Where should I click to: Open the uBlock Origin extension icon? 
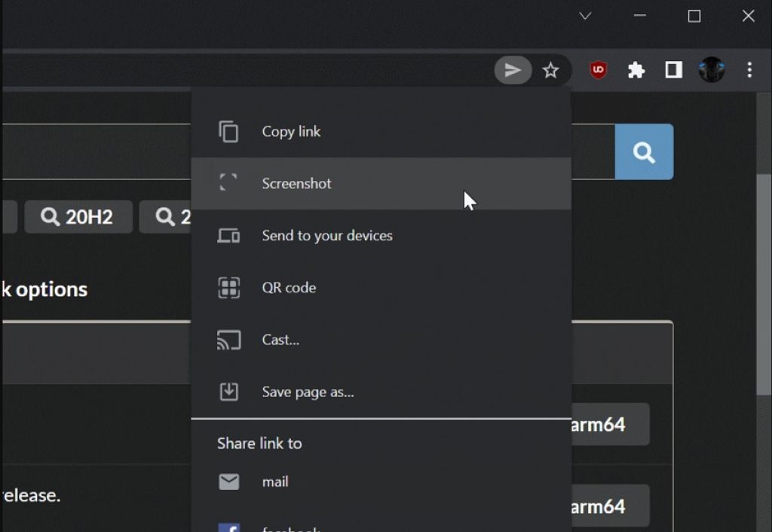coord(599,71)
